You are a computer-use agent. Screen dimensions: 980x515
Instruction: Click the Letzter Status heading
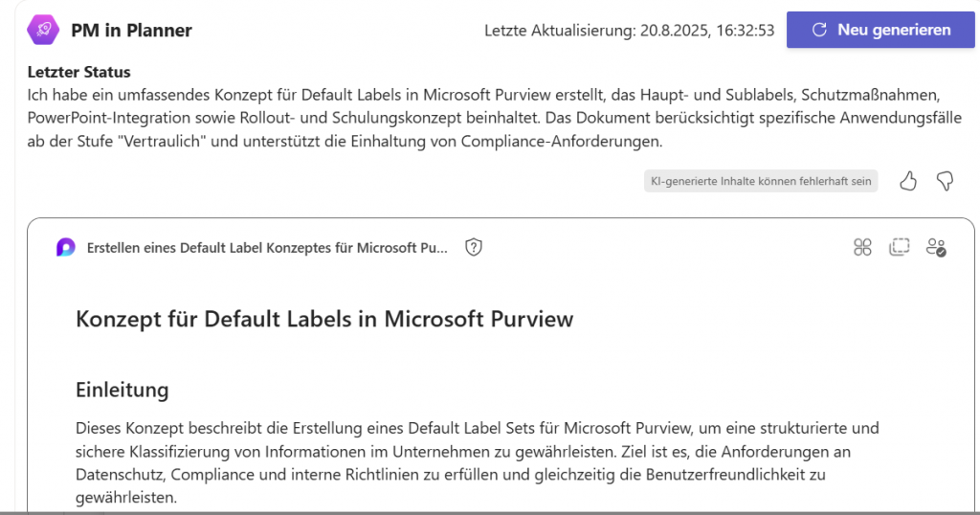(x=79, y=72)
